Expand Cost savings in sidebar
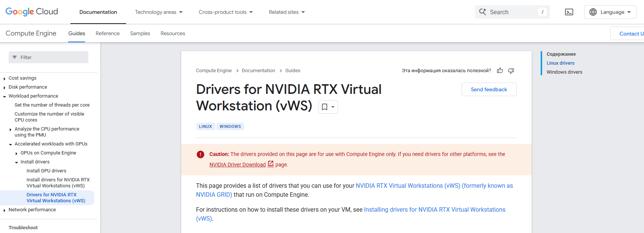644x233 pixels. 4,79
